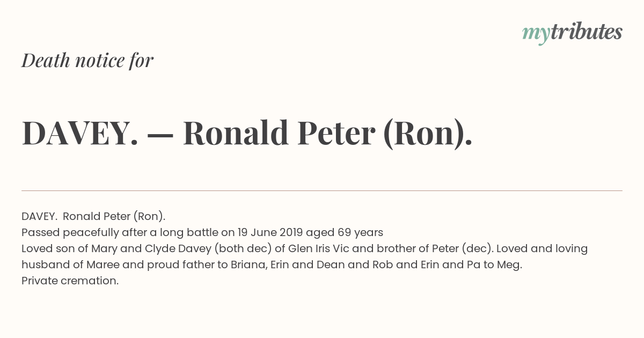Image resolution: width=644 pixels, height=338 pixels.
Task: Click the dark "tributes" part of the logo
Action: 586,32
